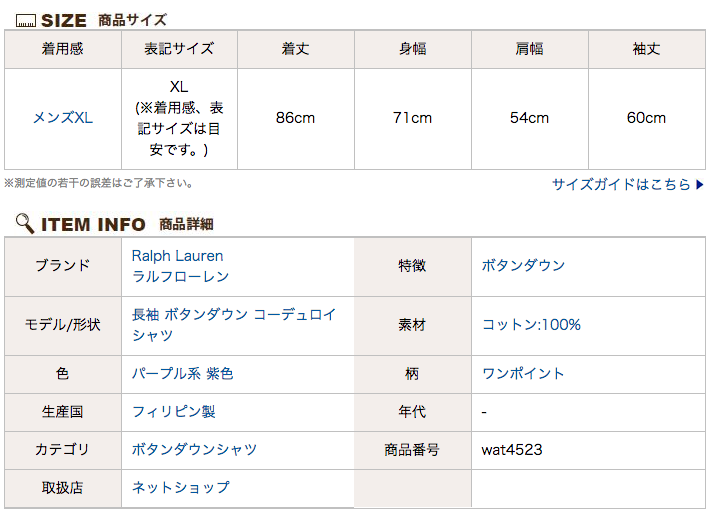Screen dimensions: 713x516
Task: Select the コットン:100% material link
Action: point(531,325)
